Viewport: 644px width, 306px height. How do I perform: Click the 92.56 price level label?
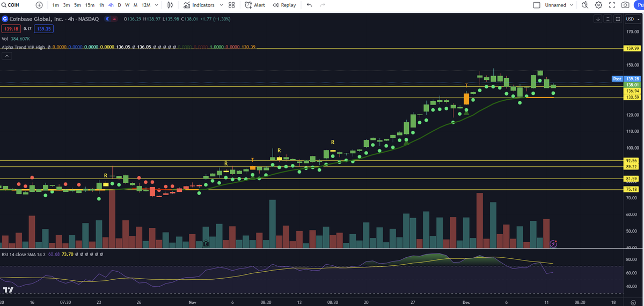[x=632, y=161]
